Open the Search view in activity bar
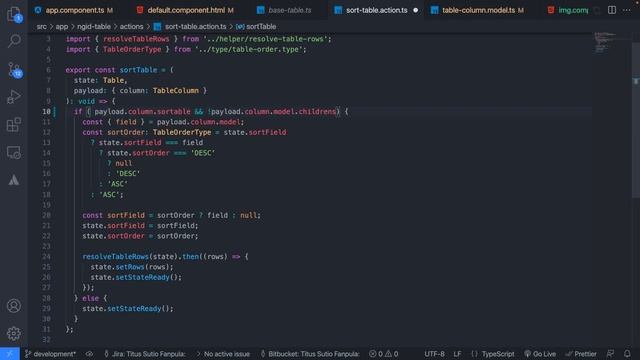 (x=14, y=40)
